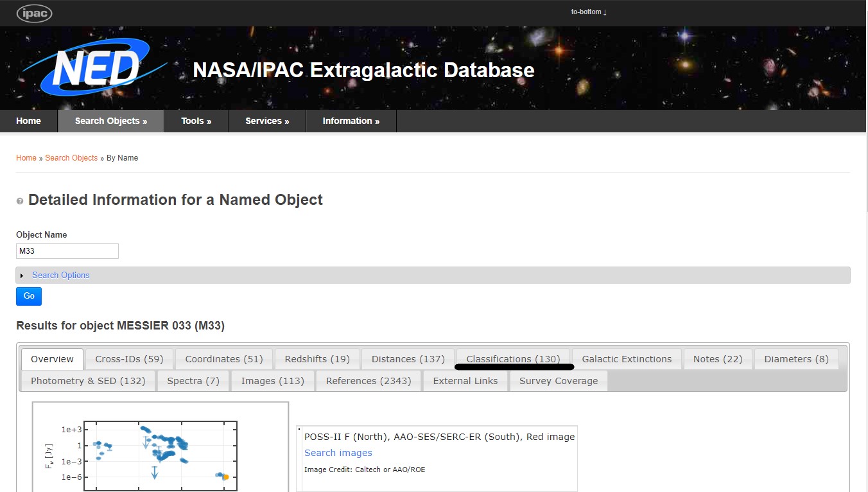Click the SED plot thumbnail
Image resolution: width=868 pixels, height=492 pixels.
coord(161,447)
